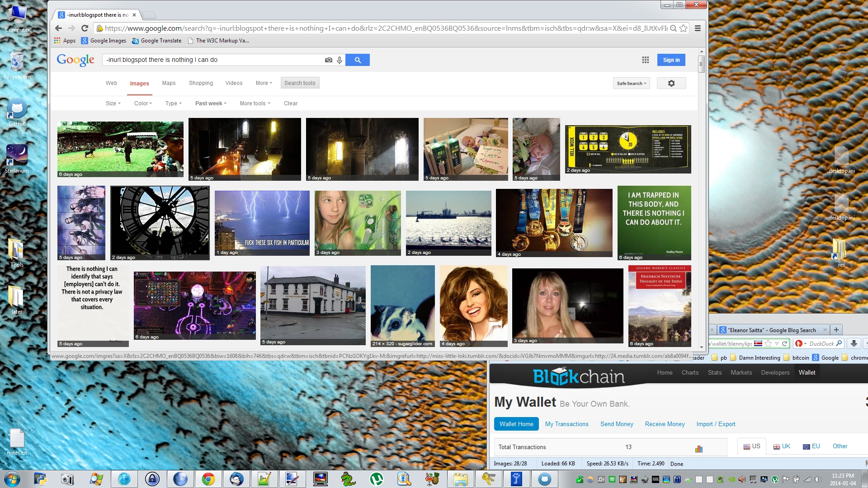Toggle the Images search type filter
This screenshot has width=868, height=488.
coord(139,83)
